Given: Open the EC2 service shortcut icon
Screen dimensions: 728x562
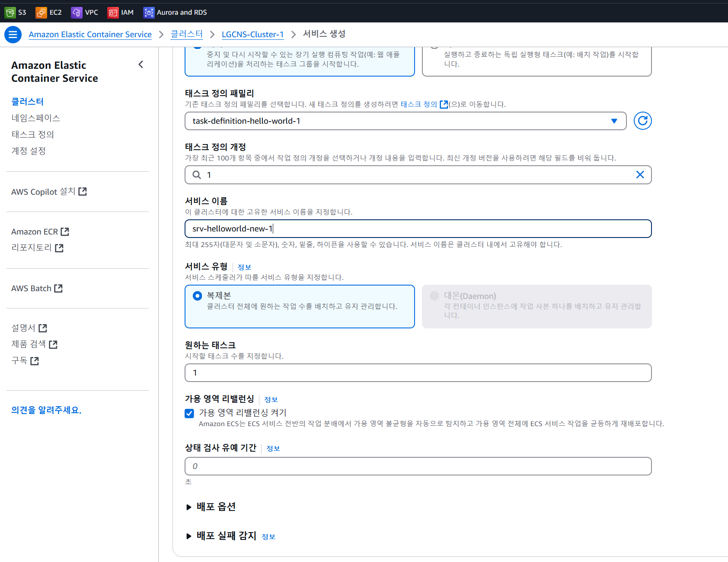Looking at the screenshot, I should click(41, 13).
